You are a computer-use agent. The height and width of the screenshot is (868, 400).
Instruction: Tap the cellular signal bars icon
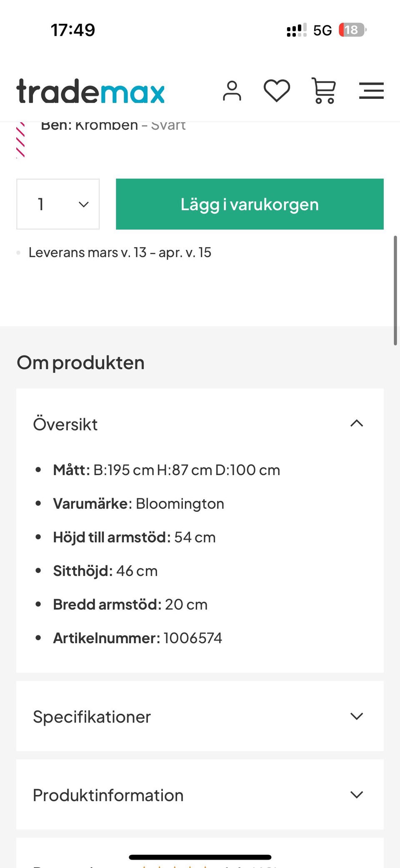pyautogui.click(x=296, y=30)
